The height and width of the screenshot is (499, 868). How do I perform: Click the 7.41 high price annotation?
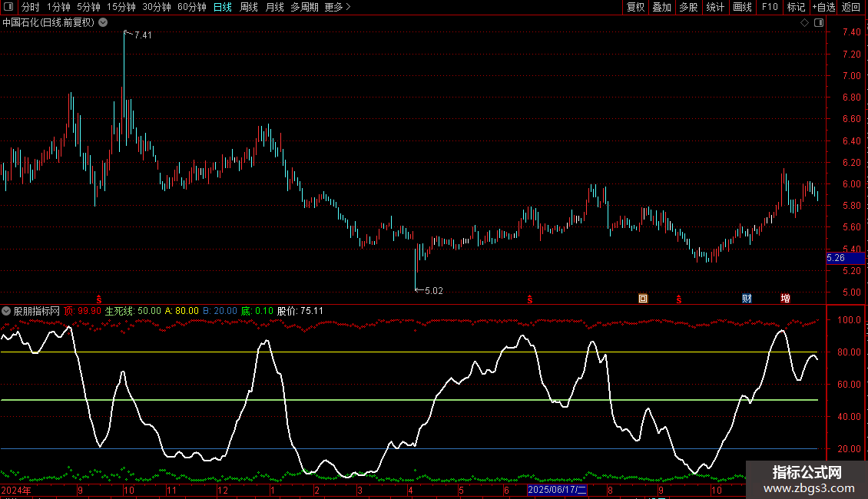143,35
